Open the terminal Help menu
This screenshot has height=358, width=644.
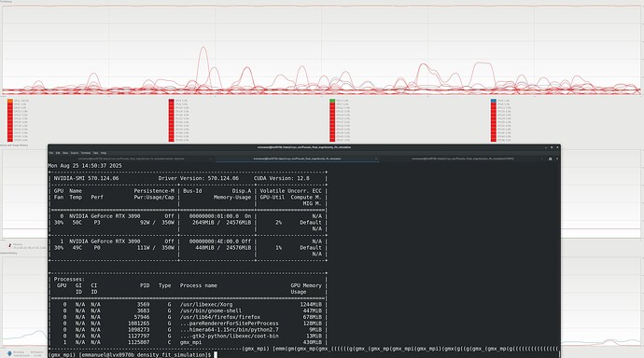pyautogui.click(x=104, y=153)
